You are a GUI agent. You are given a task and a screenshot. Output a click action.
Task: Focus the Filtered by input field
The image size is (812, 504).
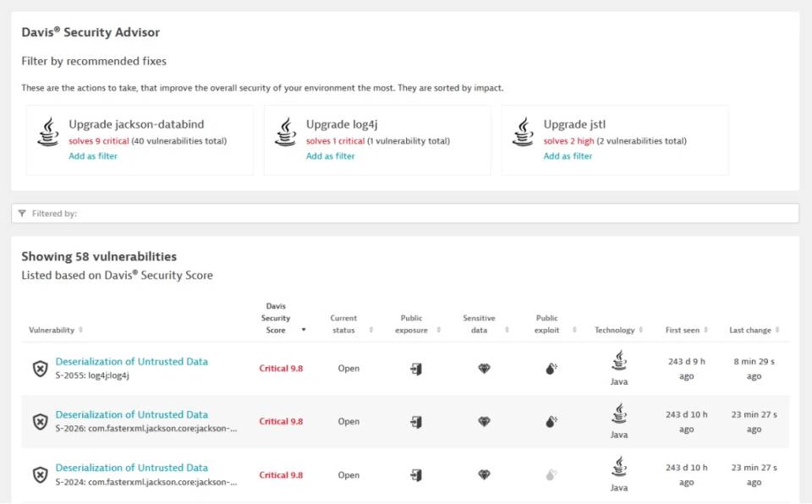[x=405, y=213]
